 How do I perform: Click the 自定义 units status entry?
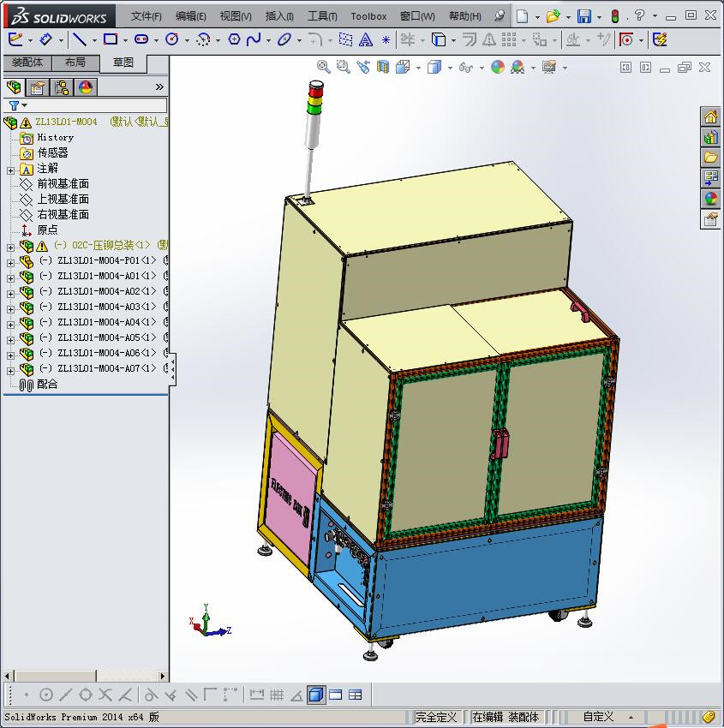click(x=598, y=717)
